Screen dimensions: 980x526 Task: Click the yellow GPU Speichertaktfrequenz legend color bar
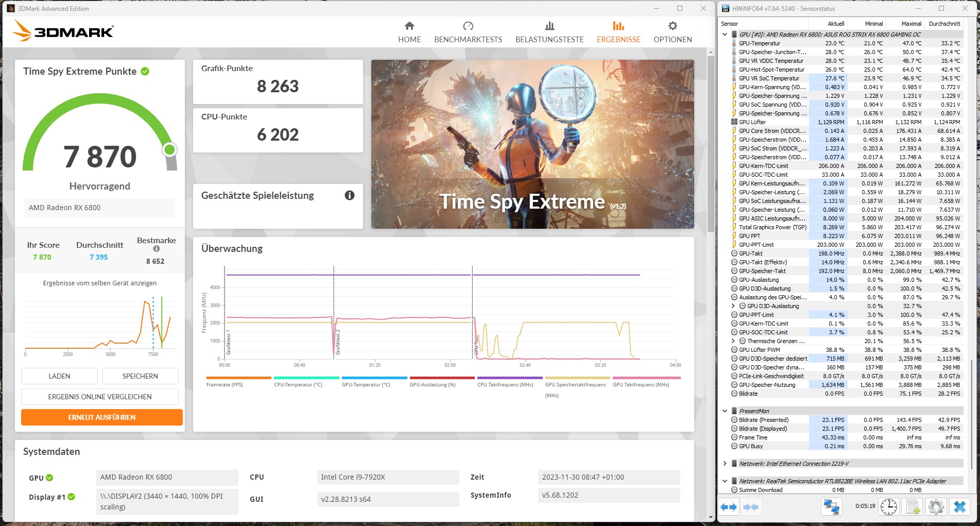coord(578,378)
